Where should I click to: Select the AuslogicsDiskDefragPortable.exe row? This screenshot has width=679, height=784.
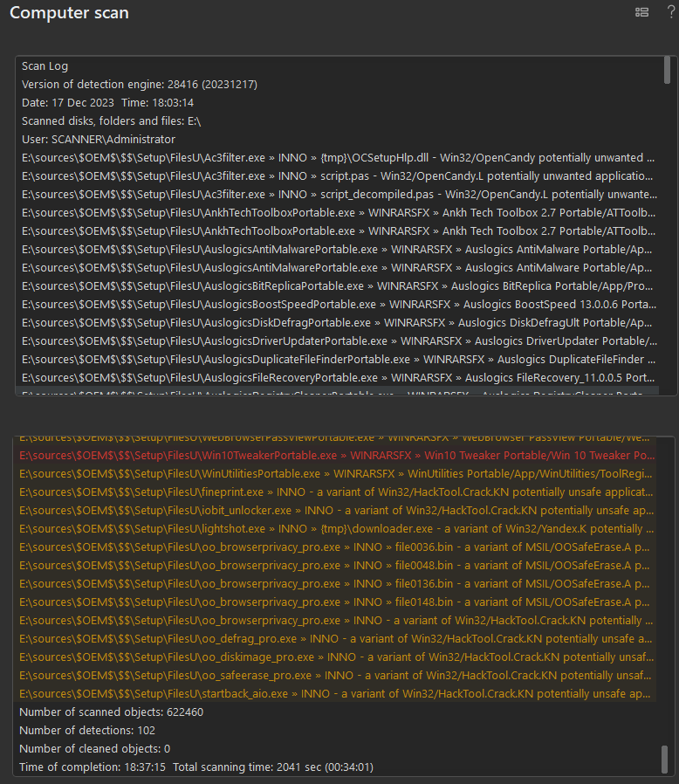pyautogui.click(x=337, y=322)
